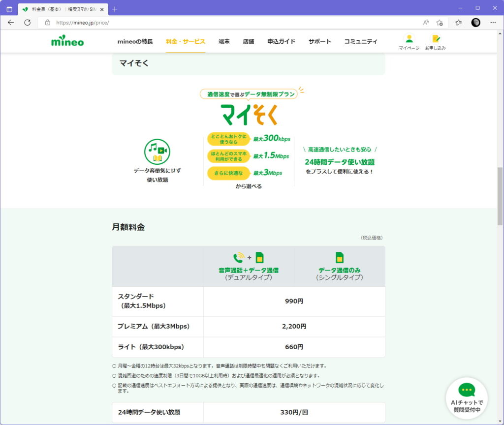Click the 音声通話+データ通信 column header
Viewport: 504px width, 425px height.
click(249, 266)
